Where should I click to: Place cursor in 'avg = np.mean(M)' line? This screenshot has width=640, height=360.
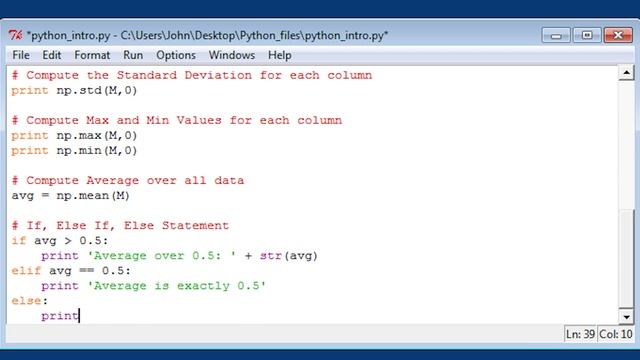(x=71, y=196)
